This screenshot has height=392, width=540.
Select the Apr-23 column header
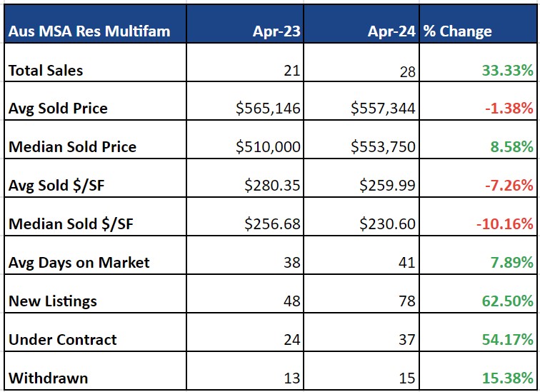274,31
